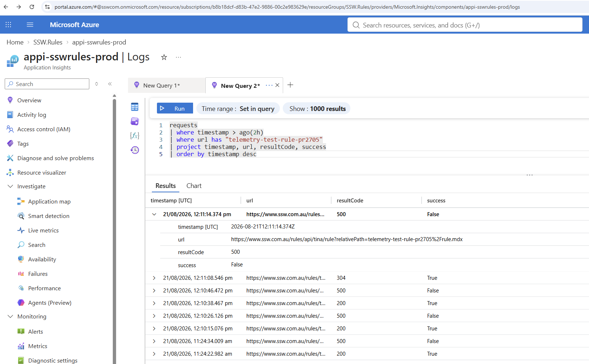This screenshot has width=589, height=364.
Task: Collapse the Monitoring section
Action: pos(10,316)
